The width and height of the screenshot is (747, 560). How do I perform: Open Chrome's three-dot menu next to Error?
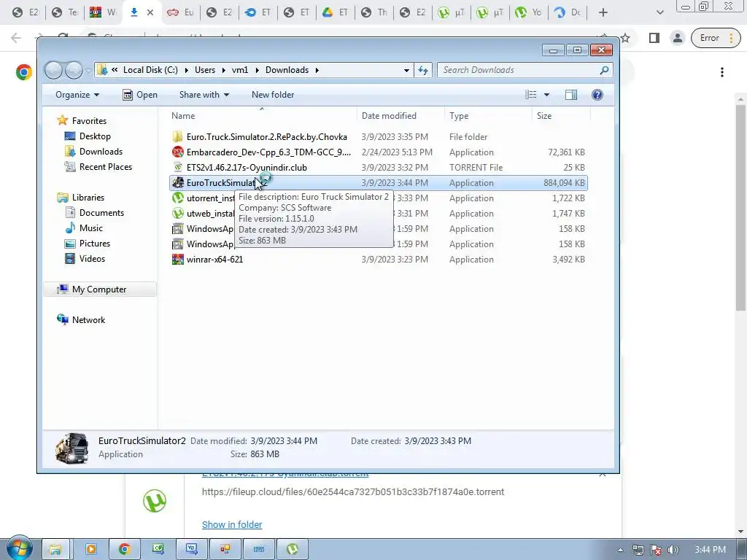731,38
